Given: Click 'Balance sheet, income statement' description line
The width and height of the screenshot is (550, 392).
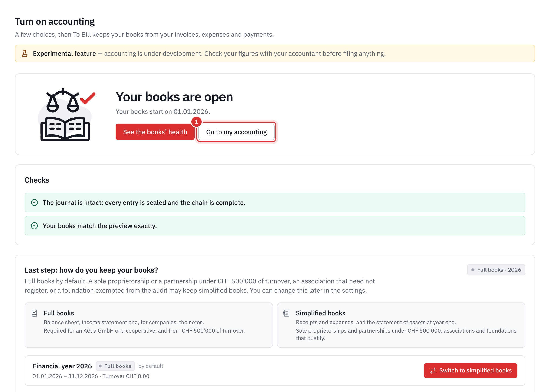Looking at the screenshot, I should click(124, 323).
